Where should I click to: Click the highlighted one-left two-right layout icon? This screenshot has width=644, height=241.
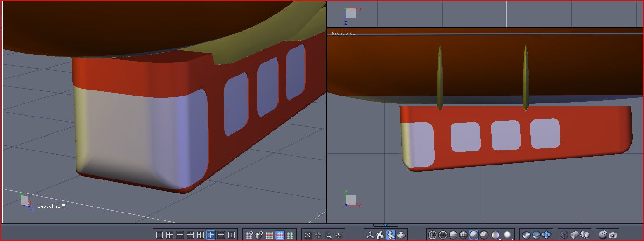pos(211,235)
